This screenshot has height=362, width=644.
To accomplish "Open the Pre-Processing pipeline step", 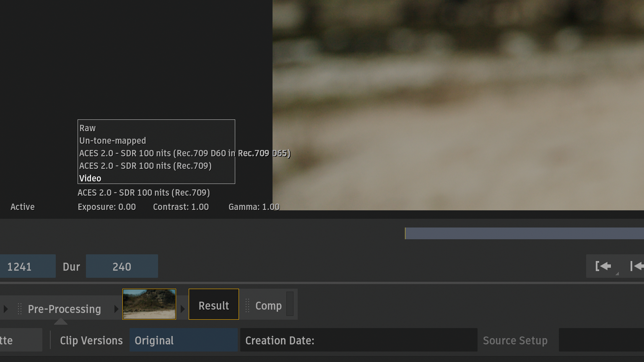I will (x=65, y=309).
